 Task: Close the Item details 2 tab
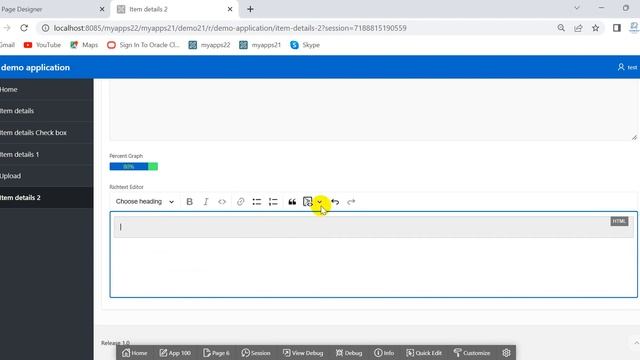point(230,9)
